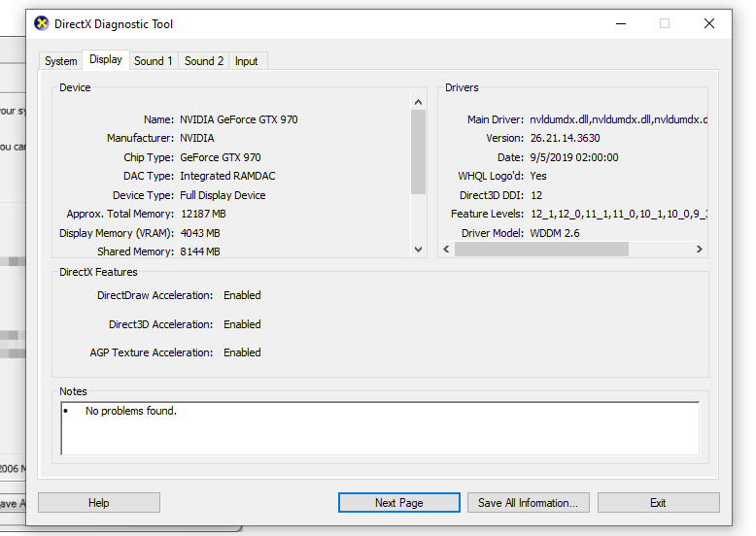Click the '12187 MB' total memory value
The height and width of the screenshot is (536, 756).
tap(203, 214)
